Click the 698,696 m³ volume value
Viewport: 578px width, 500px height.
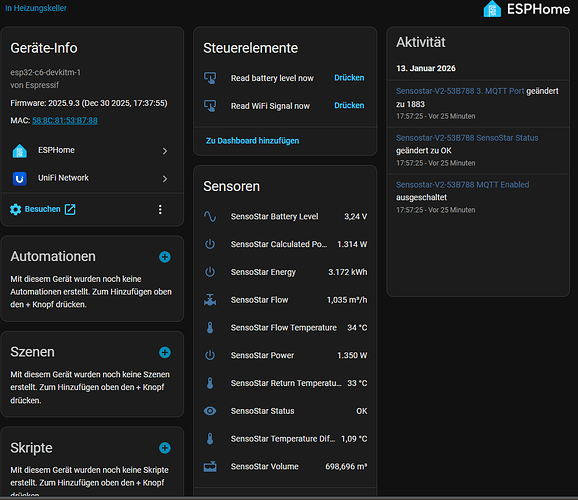point(346,466)
